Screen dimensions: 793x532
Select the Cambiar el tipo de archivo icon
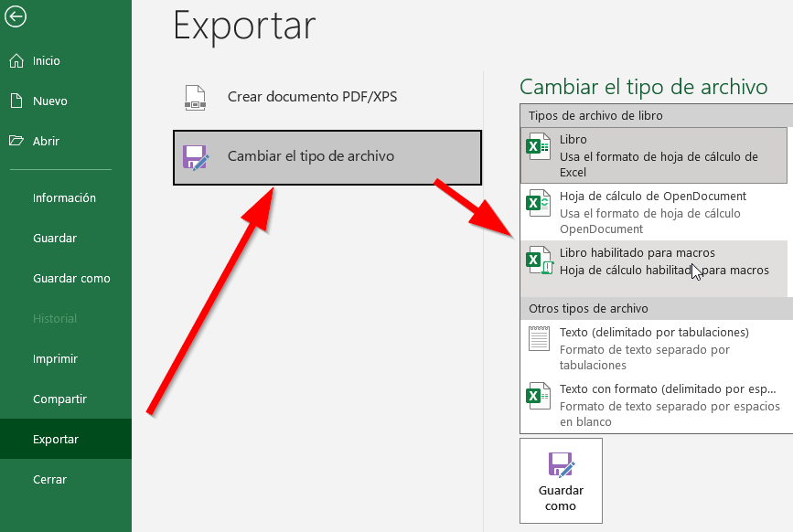pos(195,157)
